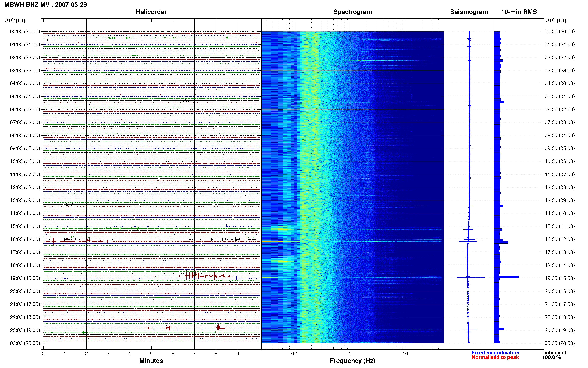Click the 'Minutes' axis title
Image resolution: width=588 pixels, height=368 pixels.
click(x=151, y=361)
